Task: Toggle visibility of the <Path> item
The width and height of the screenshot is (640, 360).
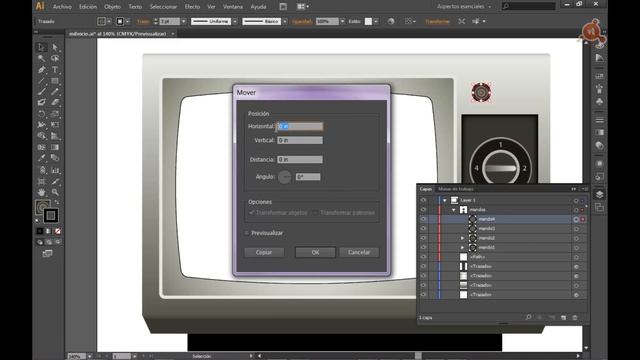Action: coord(423,257)
